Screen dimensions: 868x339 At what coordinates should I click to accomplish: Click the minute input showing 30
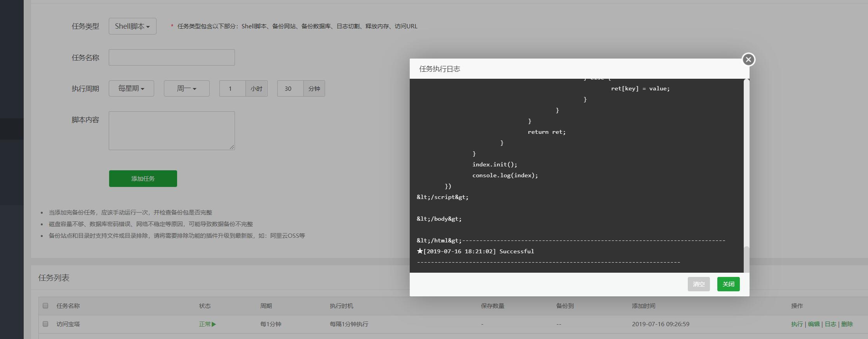290,88
